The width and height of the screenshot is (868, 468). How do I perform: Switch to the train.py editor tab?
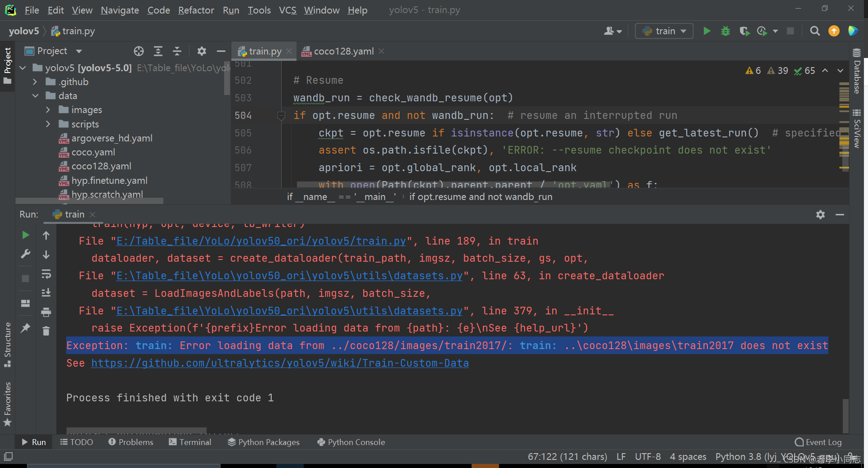[265, 51]
